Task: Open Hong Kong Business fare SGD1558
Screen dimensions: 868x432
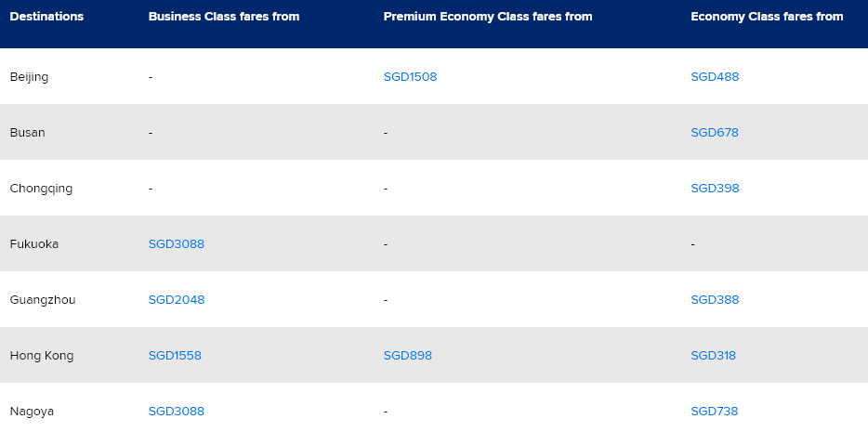Action: (x=175, y=356)
